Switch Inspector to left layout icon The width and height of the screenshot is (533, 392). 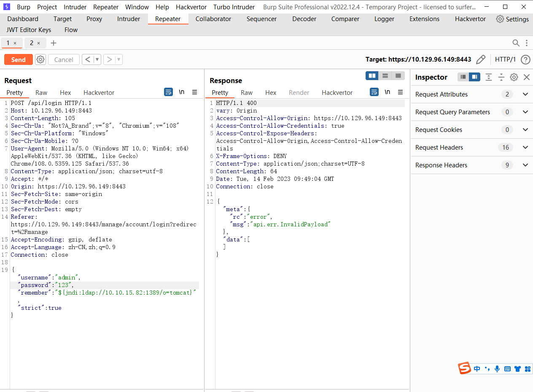pos(463,77)
